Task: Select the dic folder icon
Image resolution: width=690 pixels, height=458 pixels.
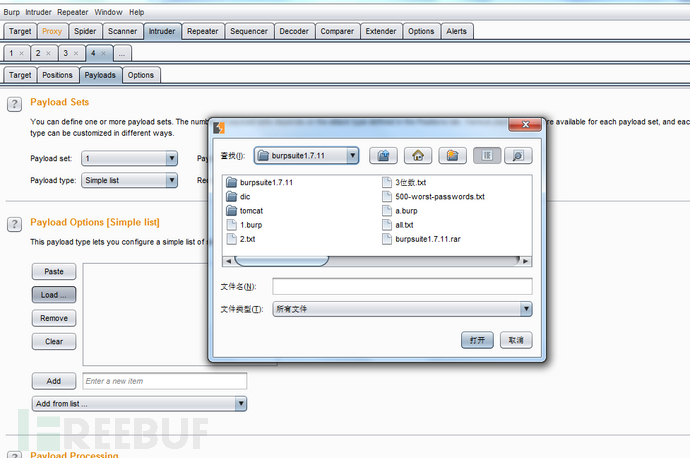Action: pos(231,196)
